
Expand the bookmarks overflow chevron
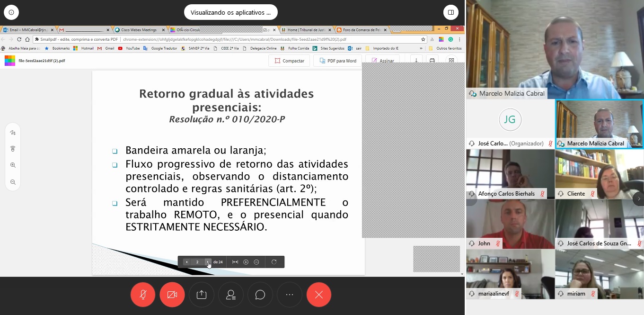click(421, 48)
